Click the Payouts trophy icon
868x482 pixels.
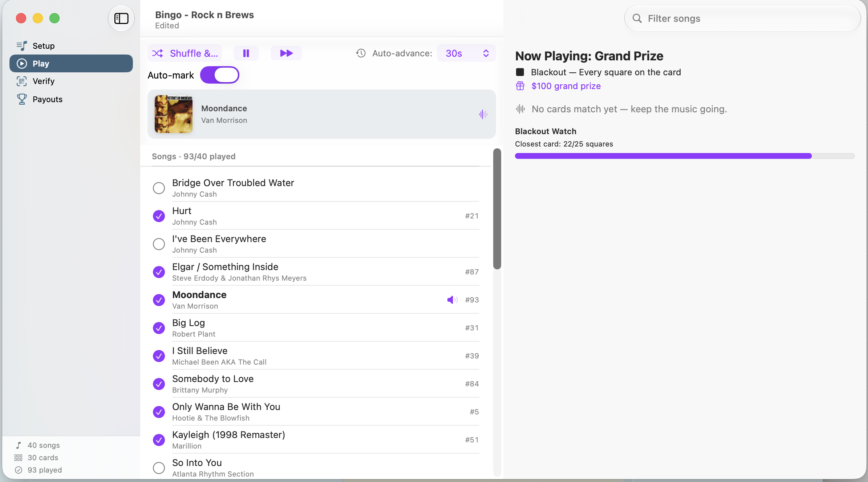tap(22, 99)
